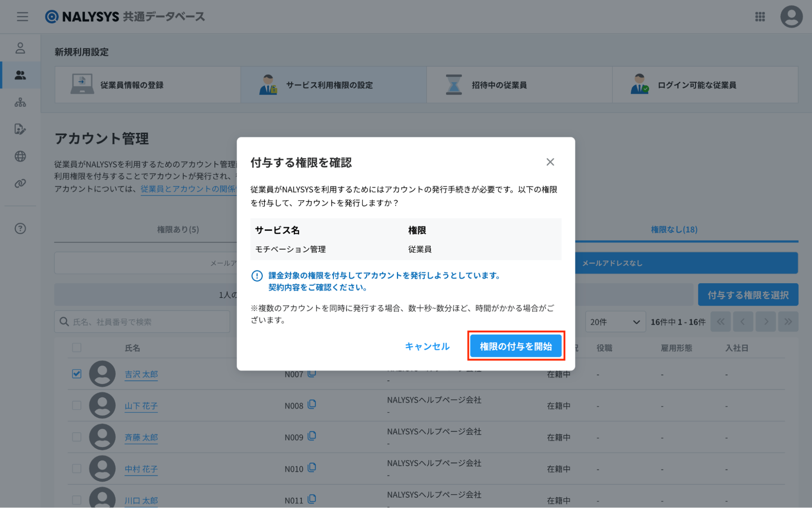Open the apps grid launcher icon

tap(760, 17)
